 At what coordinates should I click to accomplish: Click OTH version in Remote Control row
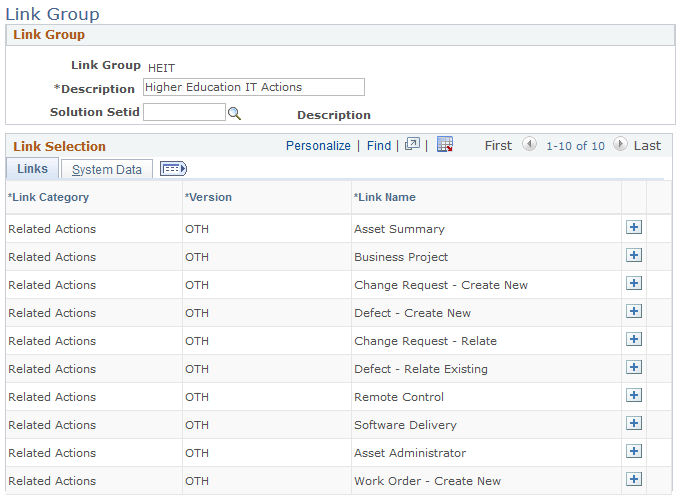[197, 397]
